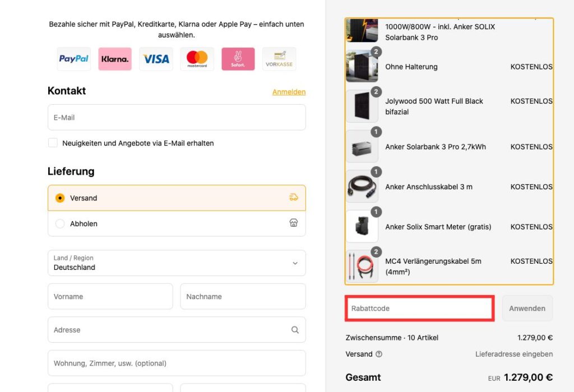Click the store icon in Abholen row
Viewport: 574px width, 392px height.
point(294,223)
